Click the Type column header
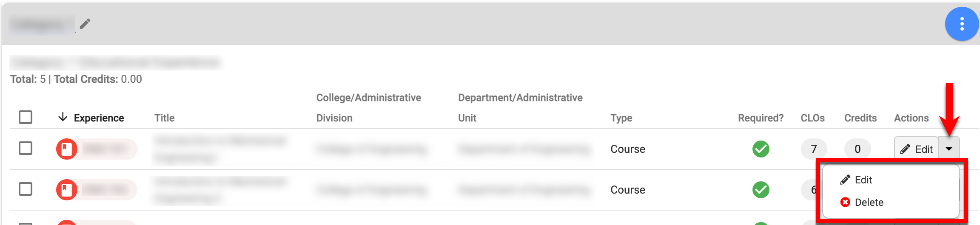The height and width of the screenshot is (225, 980). (621, 118)
